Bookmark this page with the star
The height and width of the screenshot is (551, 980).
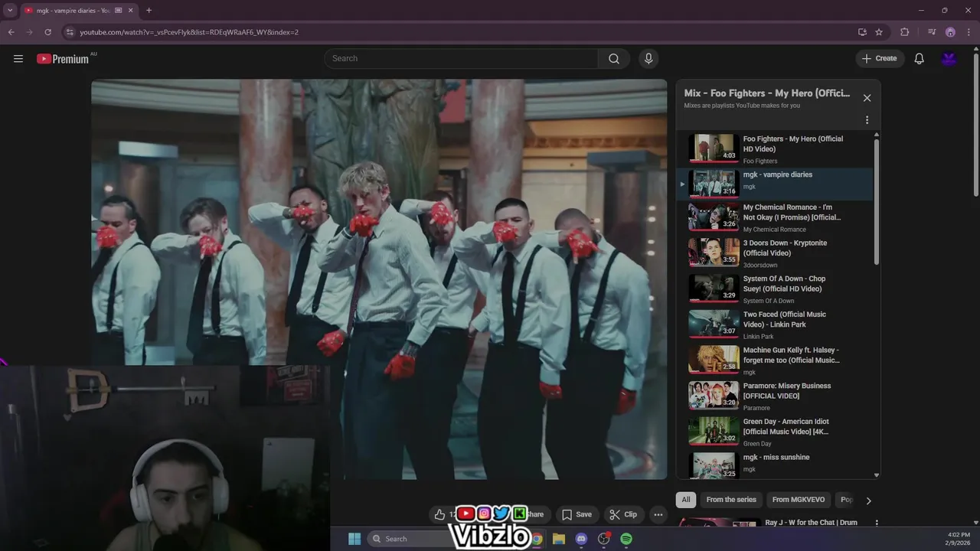pyautogui.click(x=879, y=32)
